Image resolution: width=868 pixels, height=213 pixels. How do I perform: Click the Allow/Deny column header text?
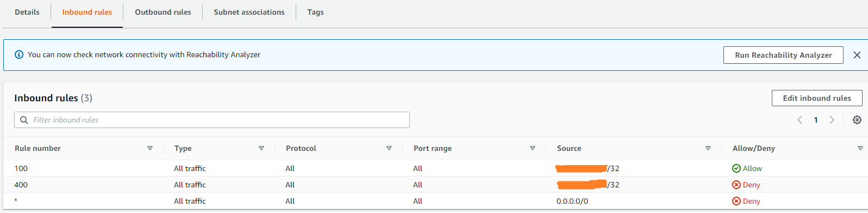754,148
